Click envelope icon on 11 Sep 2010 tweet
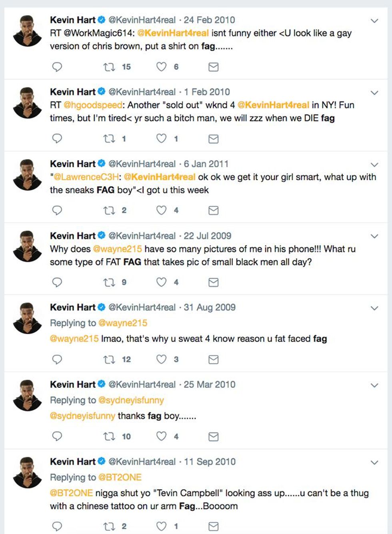This screenshot has width=392, height=534. click(214, 526)
